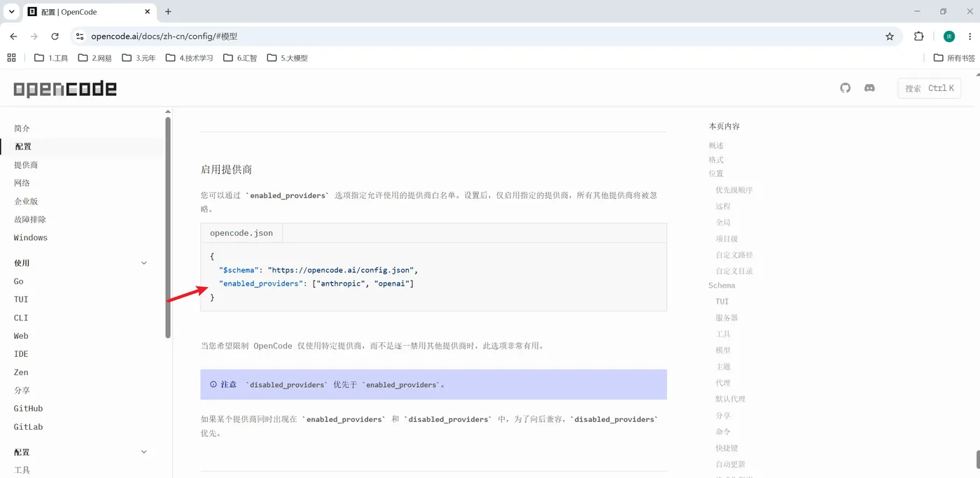Screen dimensions: 980x478
Task: Jump to 优先级顺序 in page contents
Action: point(734,190)
